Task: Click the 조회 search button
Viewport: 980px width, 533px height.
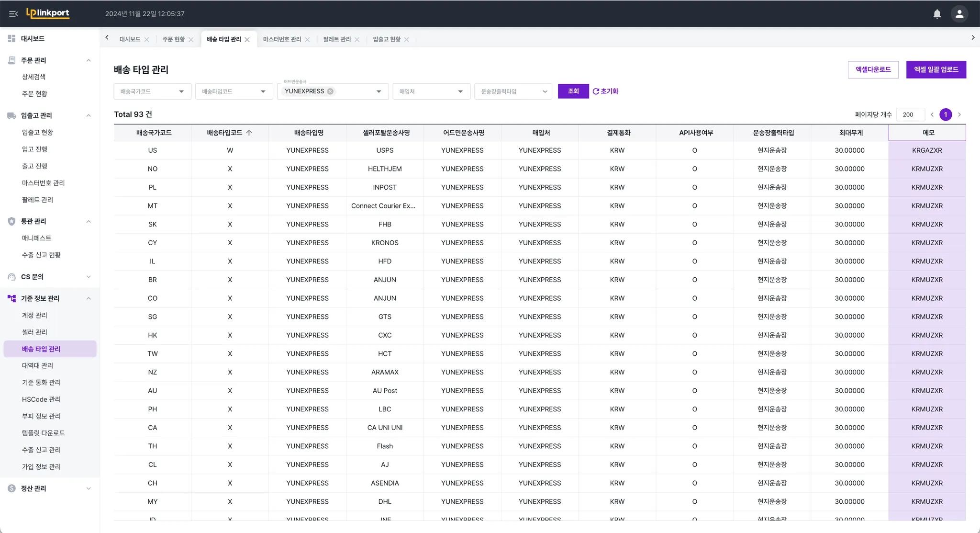Action: pos(573,91)
